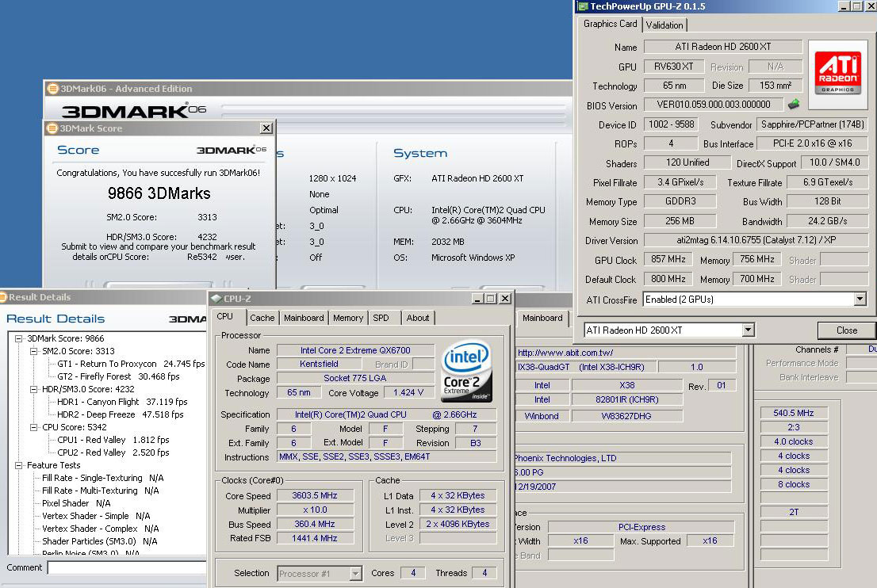The width and height of the screenshot is (877, 588).
Task: Select the Validation tab in GPU-Z
Action: [x=664, y=25]
